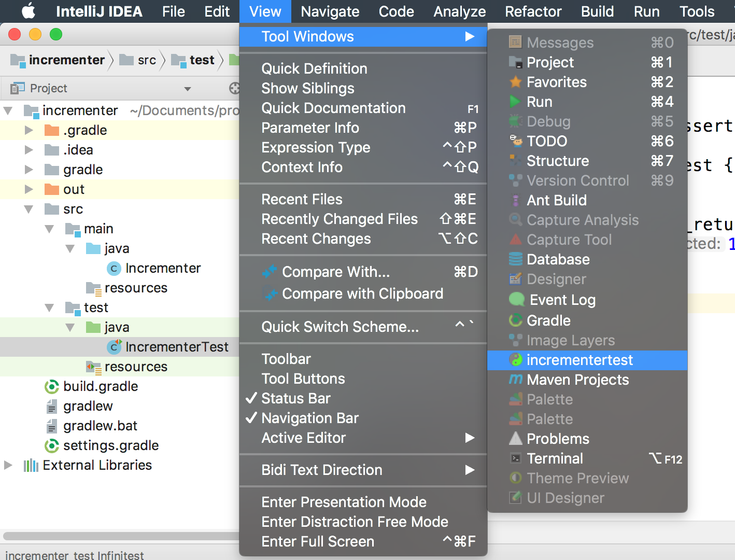Toggle the Navigation Bar checkmark item
The width and height of the screenshot is (735, 560).
(x=363, y=418)
